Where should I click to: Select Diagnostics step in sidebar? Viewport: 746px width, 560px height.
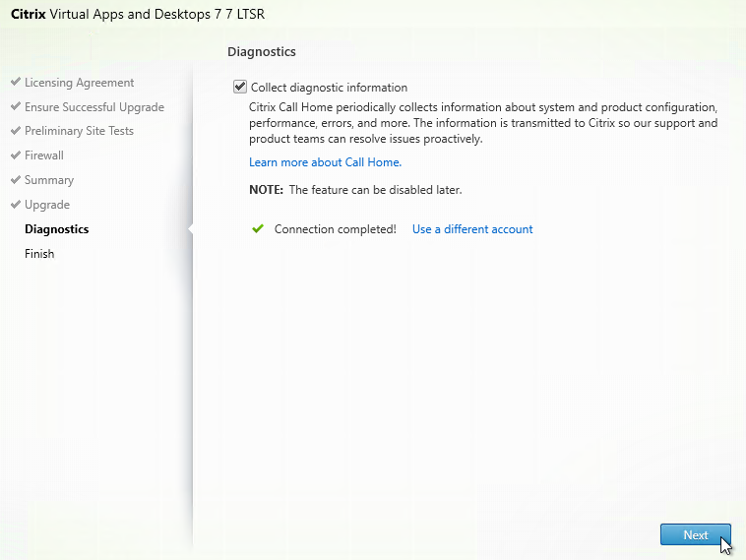click(x=57, y=229)
